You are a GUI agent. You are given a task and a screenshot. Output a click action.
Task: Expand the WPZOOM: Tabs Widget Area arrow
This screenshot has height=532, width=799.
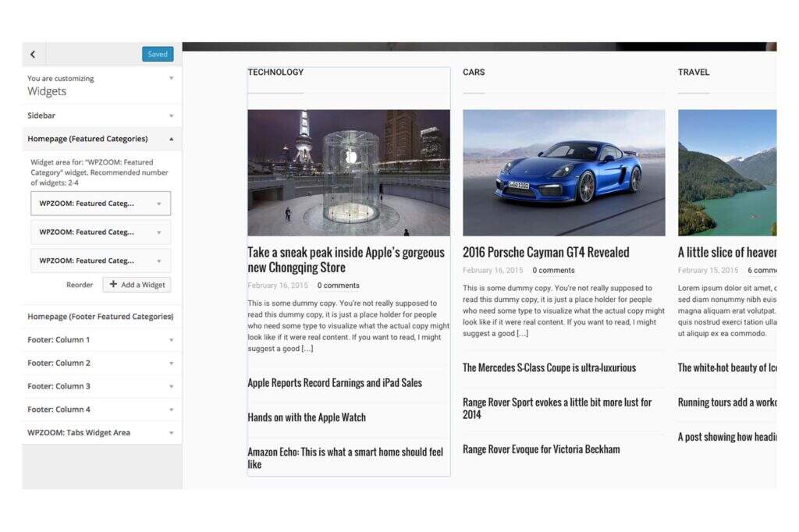click(x=171, y=433)
